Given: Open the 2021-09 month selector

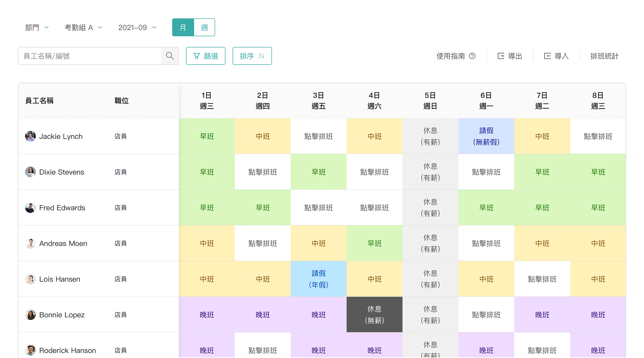Looking at the screenshot, I should pyautogui.click(x=137, y=27).
